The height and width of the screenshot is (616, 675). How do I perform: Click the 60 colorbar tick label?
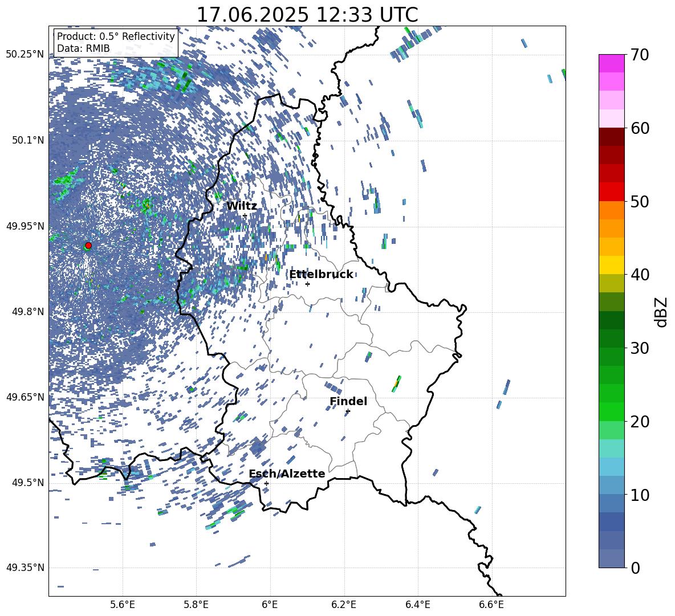pyautogui.click(x=639, y=128)
